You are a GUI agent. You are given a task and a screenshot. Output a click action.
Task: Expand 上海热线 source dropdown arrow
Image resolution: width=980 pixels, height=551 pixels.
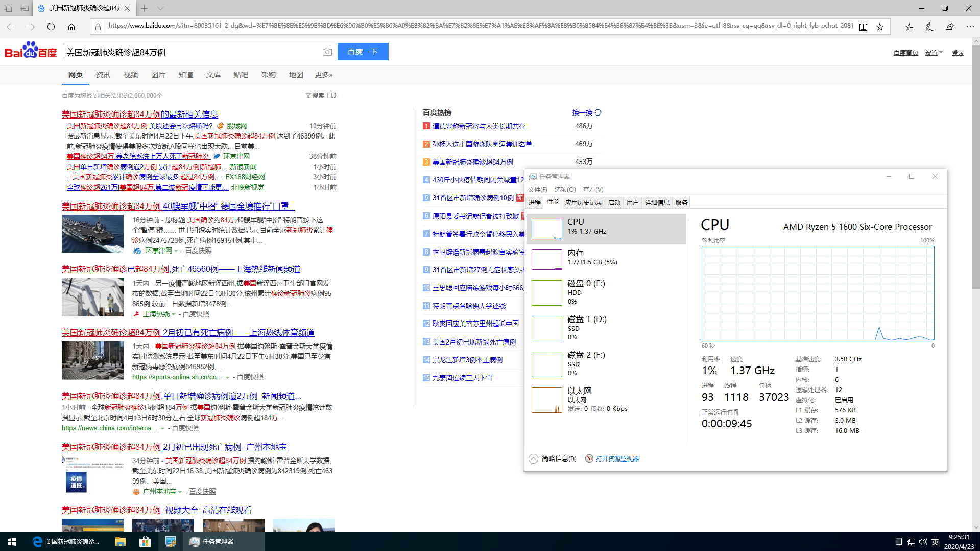point(174,314)
